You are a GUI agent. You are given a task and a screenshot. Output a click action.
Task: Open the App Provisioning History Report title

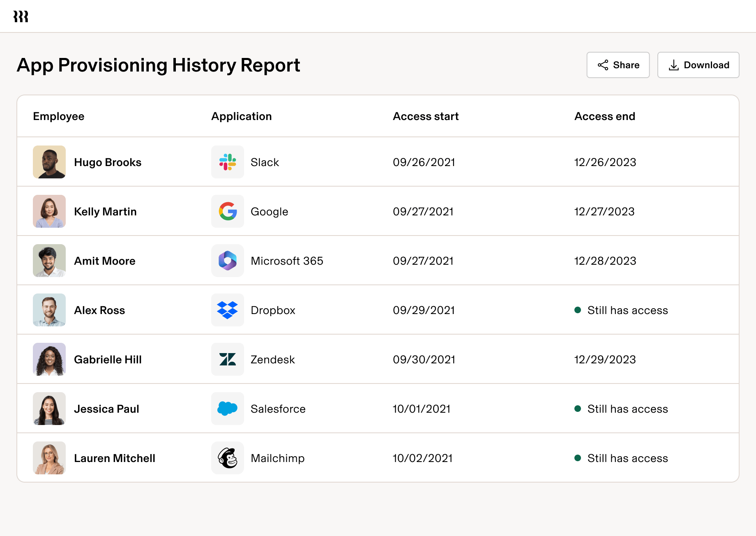click(158, 65)
